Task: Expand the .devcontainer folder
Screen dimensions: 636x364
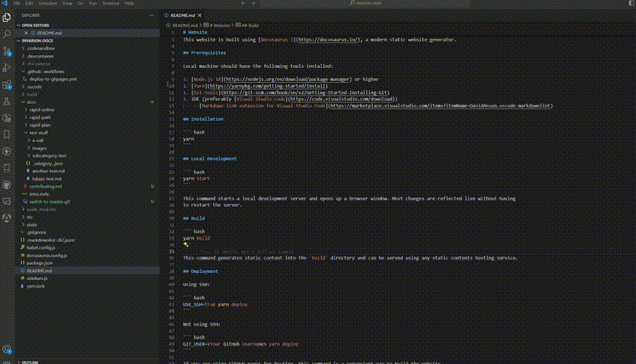Action: (x=23, y=56)
